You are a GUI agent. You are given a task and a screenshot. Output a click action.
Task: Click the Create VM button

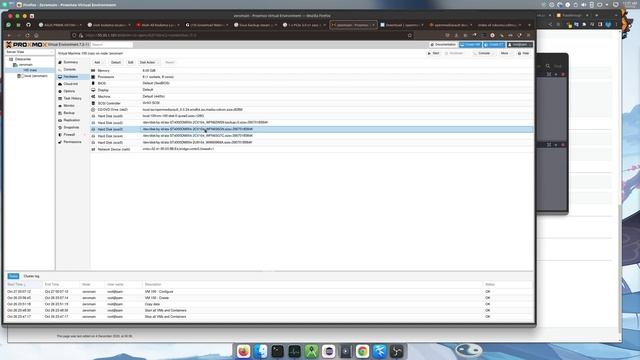[470, 44]
